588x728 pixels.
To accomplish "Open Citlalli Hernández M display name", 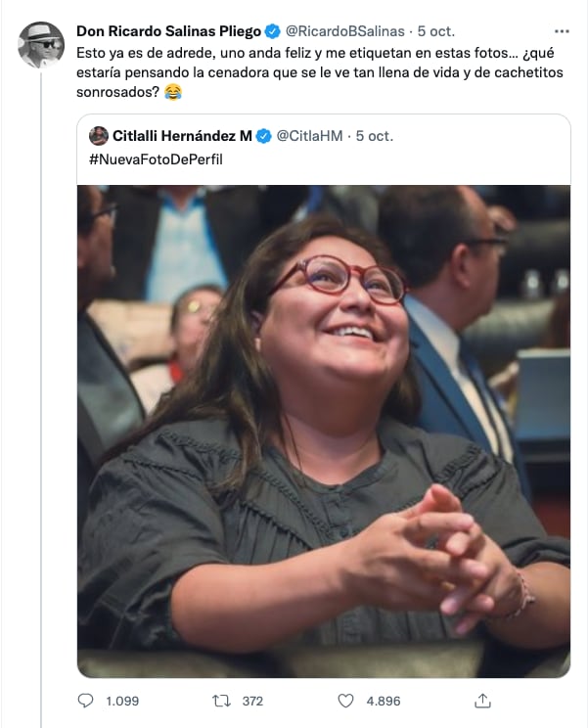I will coord(182,136).
